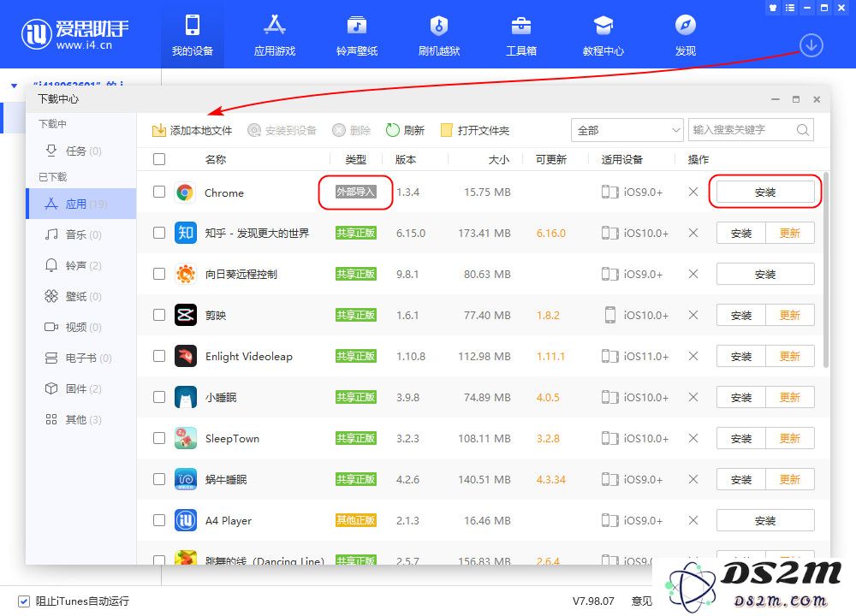Remove SleepTown via X icon
856x616 pixels.
coord(693,438)
